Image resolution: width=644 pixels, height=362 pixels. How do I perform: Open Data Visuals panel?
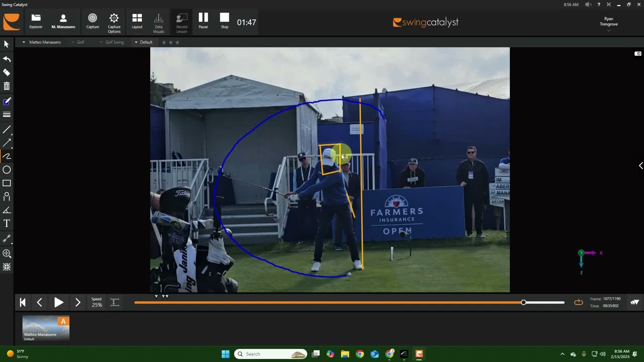click(x=158, y=23)
